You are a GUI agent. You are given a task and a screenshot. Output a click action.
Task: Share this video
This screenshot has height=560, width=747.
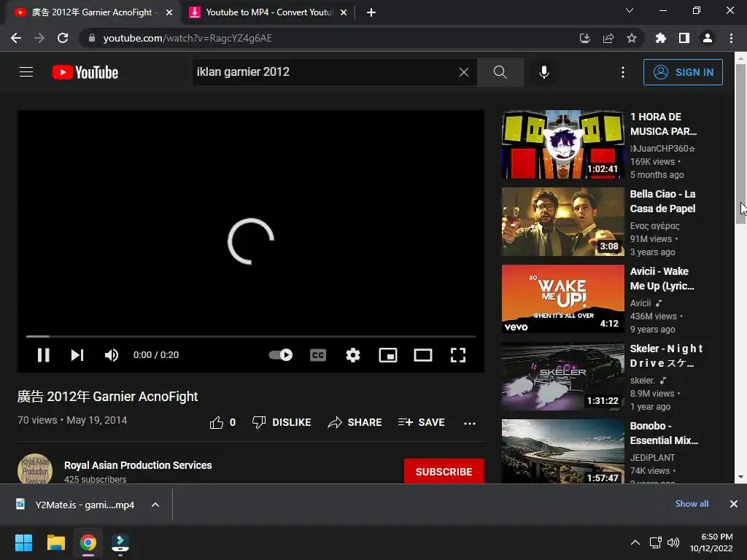click(355, 422)
